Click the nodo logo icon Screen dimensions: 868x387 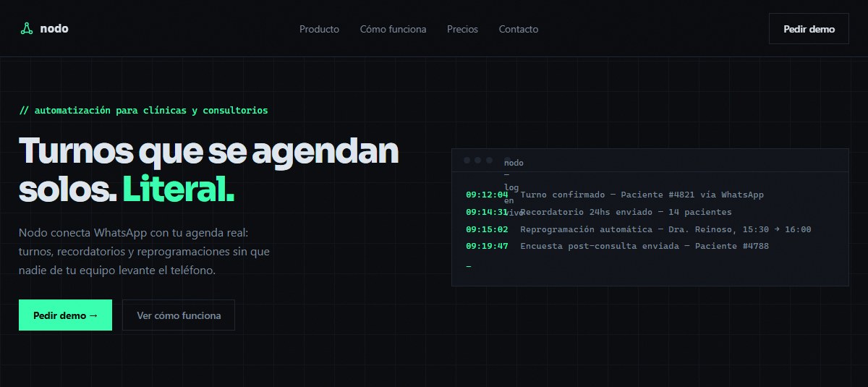[x=26, y=29]
